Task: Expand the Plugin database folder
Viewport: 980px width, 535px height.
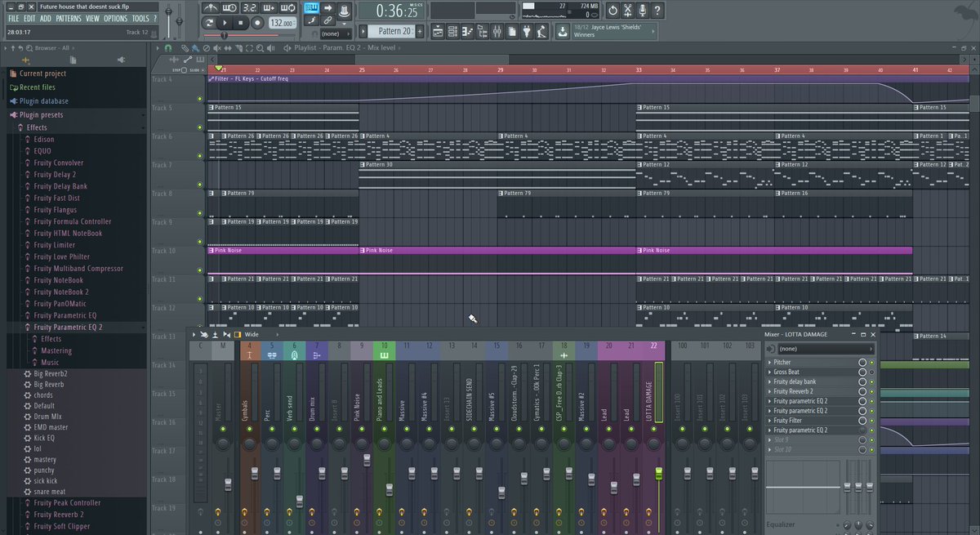Action: coord(78,101)
